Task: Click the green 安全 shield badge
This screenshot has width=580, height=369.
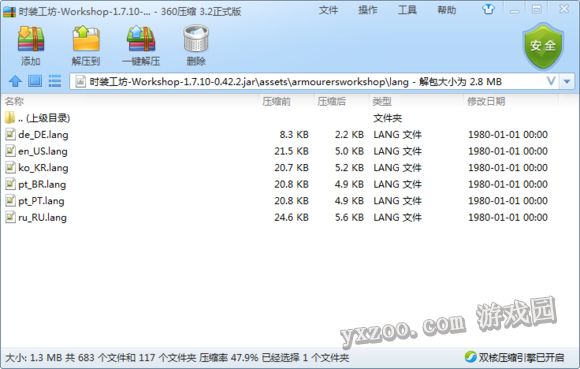Action: click(x=543, y=46)
